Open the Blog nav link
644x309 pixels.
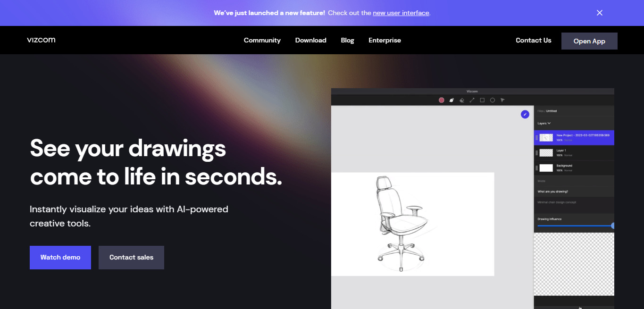(x=348, y=40)
